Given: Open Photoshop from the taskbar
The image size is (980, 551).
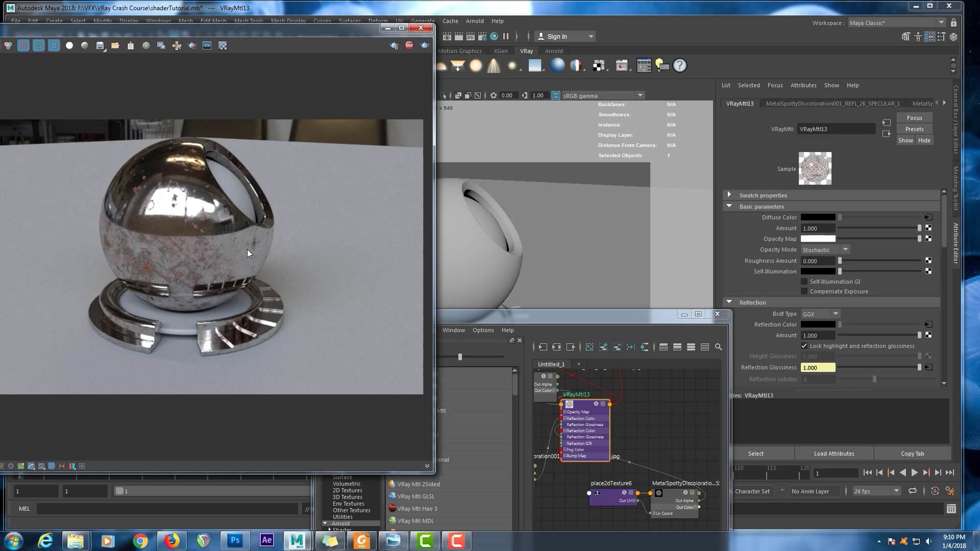Looking at the screenshot, I should (x=235, y=540).
